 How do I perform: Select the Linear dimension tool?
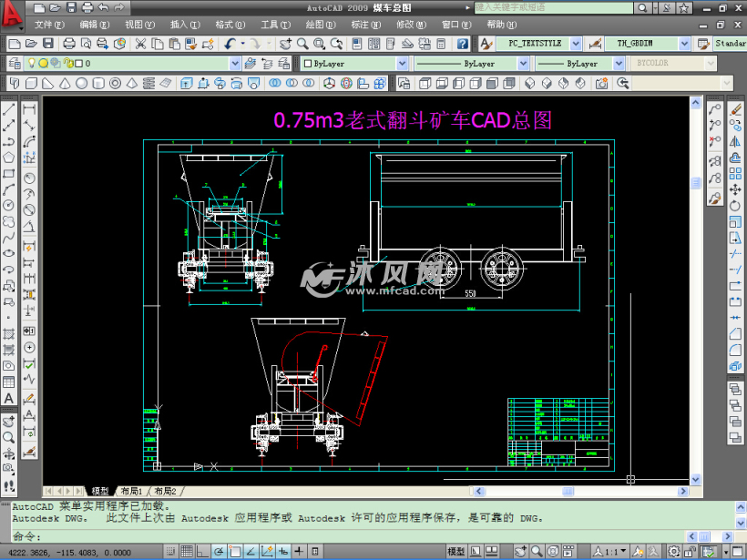pos(29,109)
